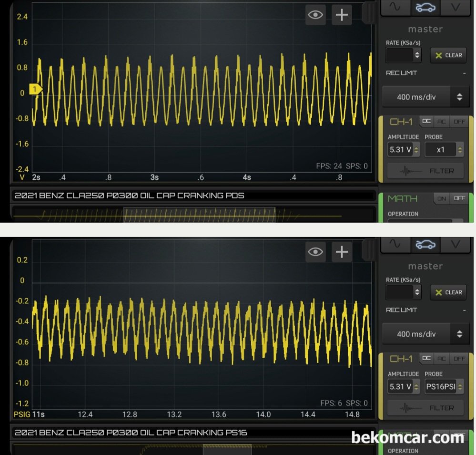Click the FILTER button below the x1 probe
476x455 pixels.
click(425, 171)
